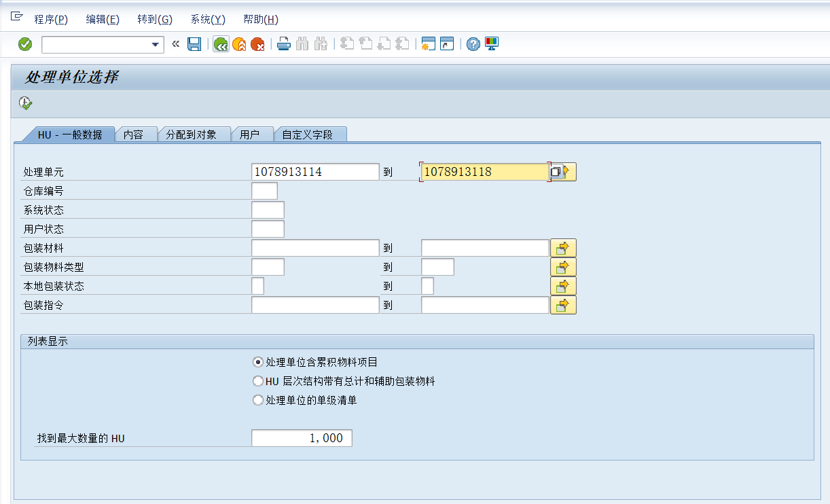Open multiple selection for 包装指令

point(564,305)
